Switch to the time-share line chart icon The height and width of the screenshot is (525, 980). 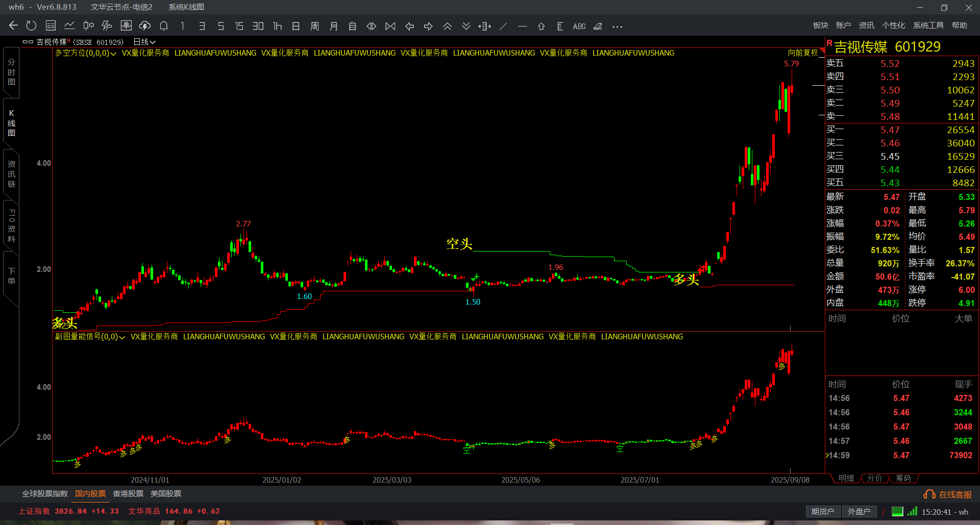pyautogui.click(x=69, y=26)
